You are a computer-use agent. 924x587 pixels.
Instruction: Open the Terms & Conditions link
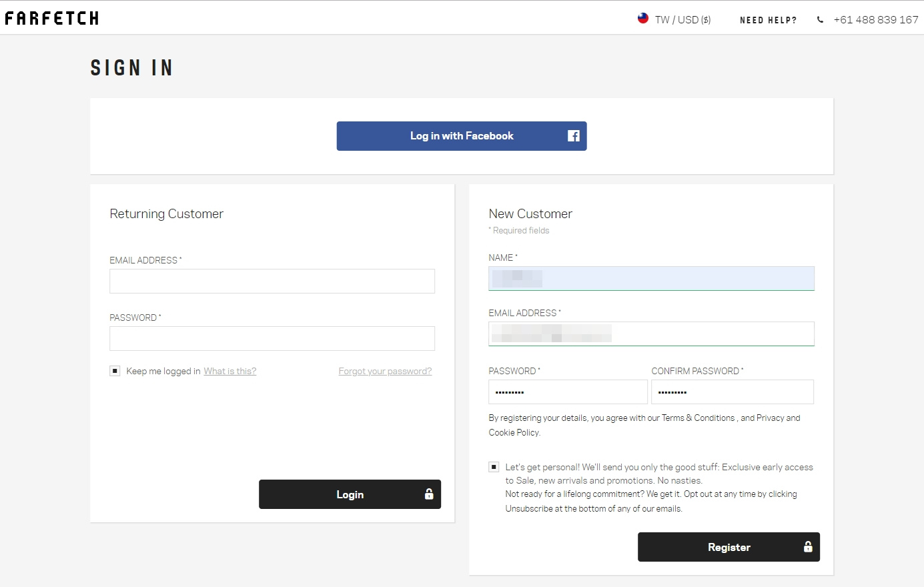click(x=698, y=418)
